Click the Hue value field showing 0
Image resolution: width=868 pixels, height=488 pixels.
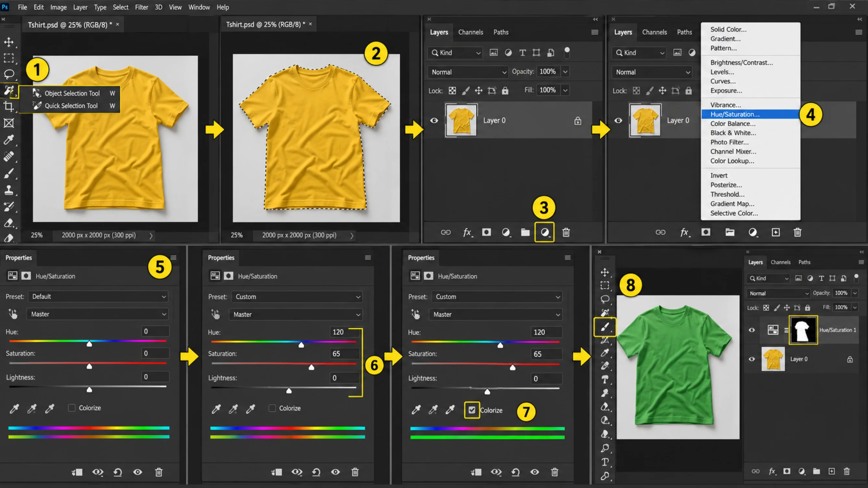[x=155, y=331]
